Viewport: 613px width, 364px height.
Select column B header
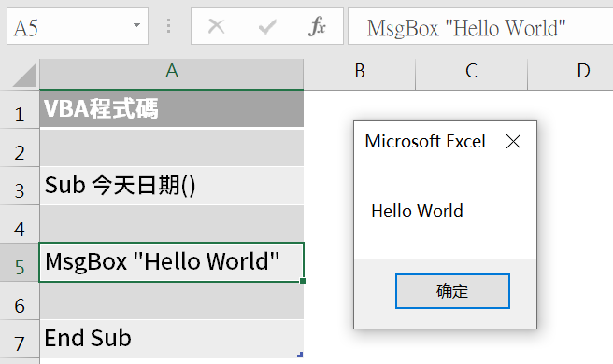point(359,75)
